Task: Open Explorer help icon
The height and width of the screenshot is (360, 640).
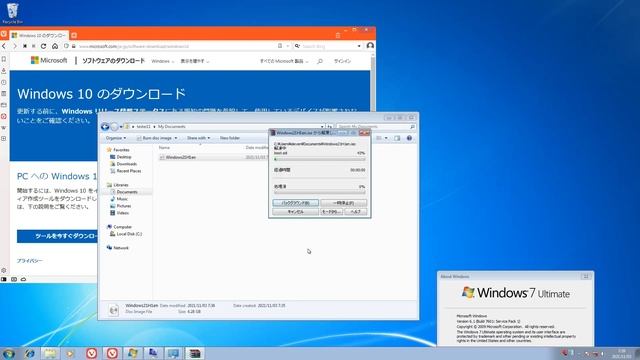Action: click(x=409, y=138)
